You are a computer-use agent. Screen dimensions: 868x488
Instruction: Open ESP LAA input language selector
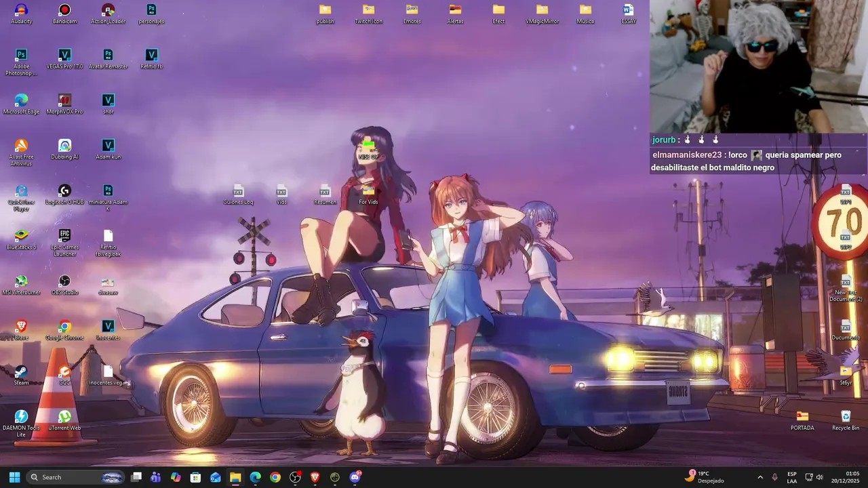(792, 477)
